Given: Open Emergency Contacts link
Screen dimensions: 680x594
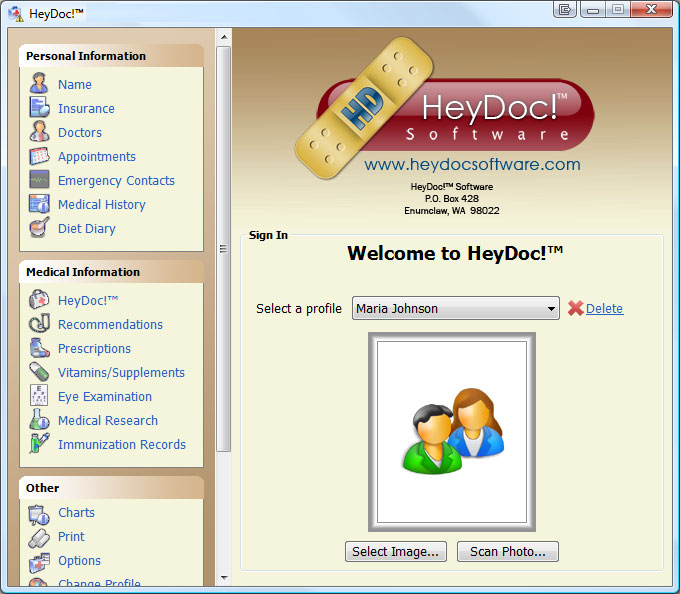Looking at the screenshot, I should tap(116, 180).
